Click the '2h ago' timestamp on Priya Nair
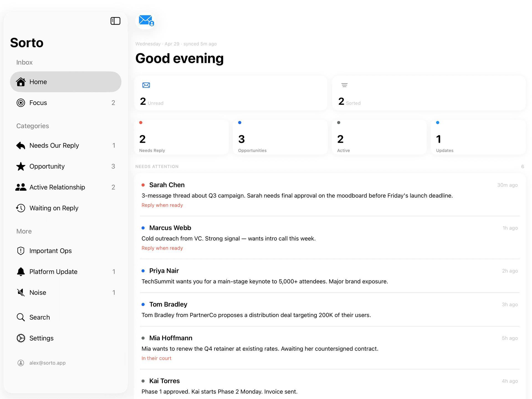 [x=510, y=271]
